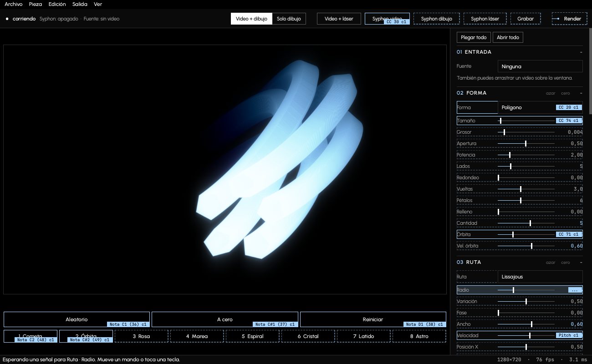592x364 pixels.
Task: Toggle the Syphon dibujo output
Action: pyautogui.click(x=437, y=19)
